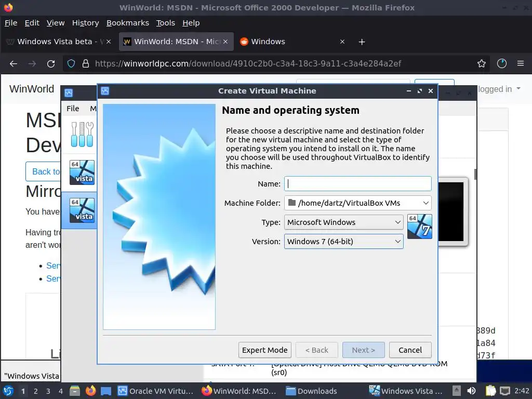Viewport: 532px width, 399px height.
Task: Click the file manager launcher in taskbar
Action: pyautogui.click(x=75, y=391)
